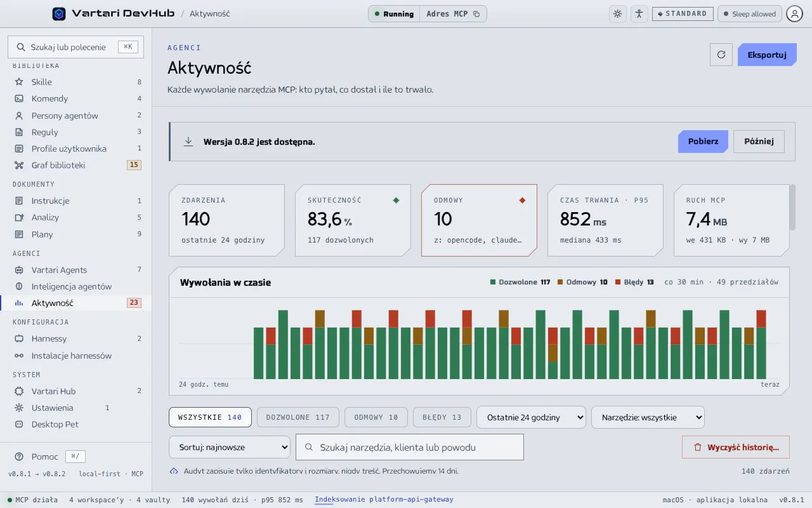Image resolution: width=812 pixels, height=508 pixels.
Task: Click the green Dozwolone legend swatch
Action: coord(493,282)
